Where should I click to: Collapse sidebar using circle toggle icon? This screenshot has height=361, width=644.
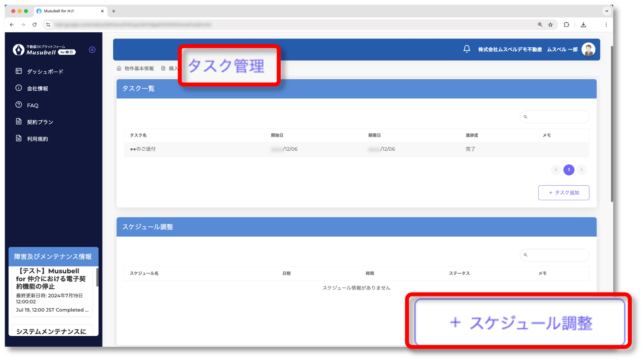tap(92, 50)
